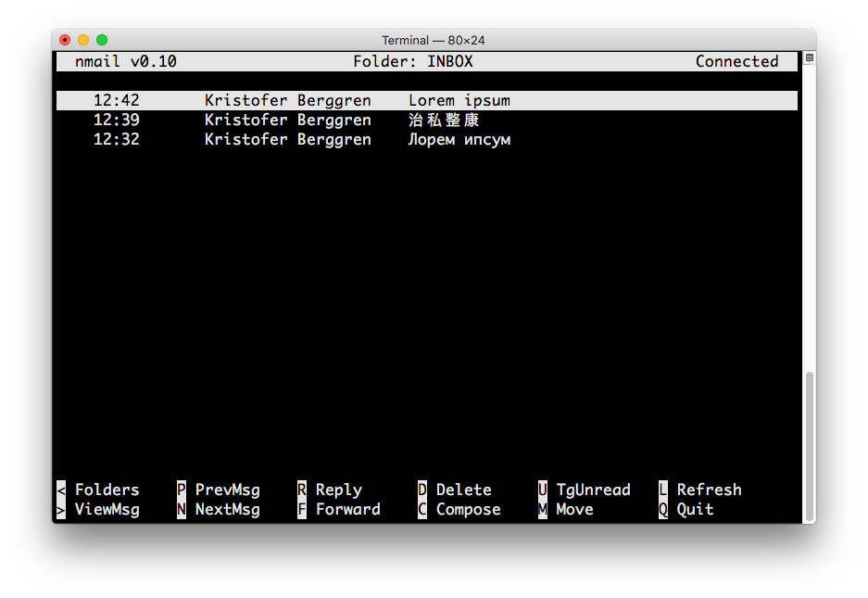Screen dimensions: 868x598
Task: Click the M Move shortcut
Action: [x=565, y=509]
